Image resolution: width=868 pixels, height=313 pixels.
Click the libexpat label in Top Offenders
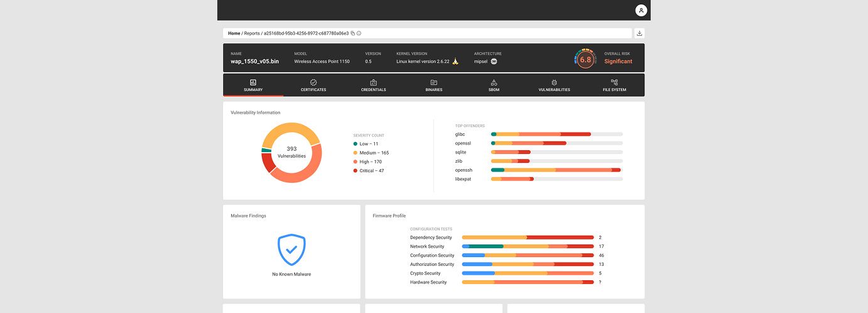click(x=463, y=179)
